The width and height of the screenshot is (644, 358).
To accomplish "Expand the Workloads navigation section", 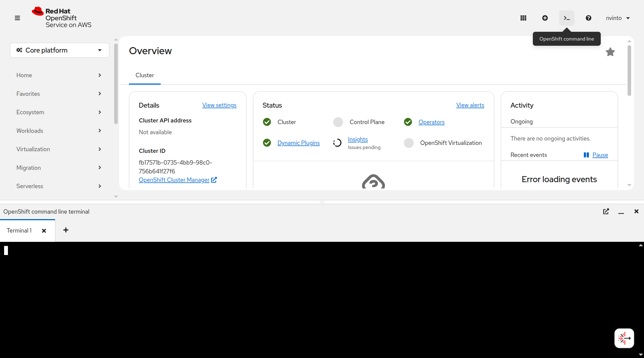I will 59,131.
